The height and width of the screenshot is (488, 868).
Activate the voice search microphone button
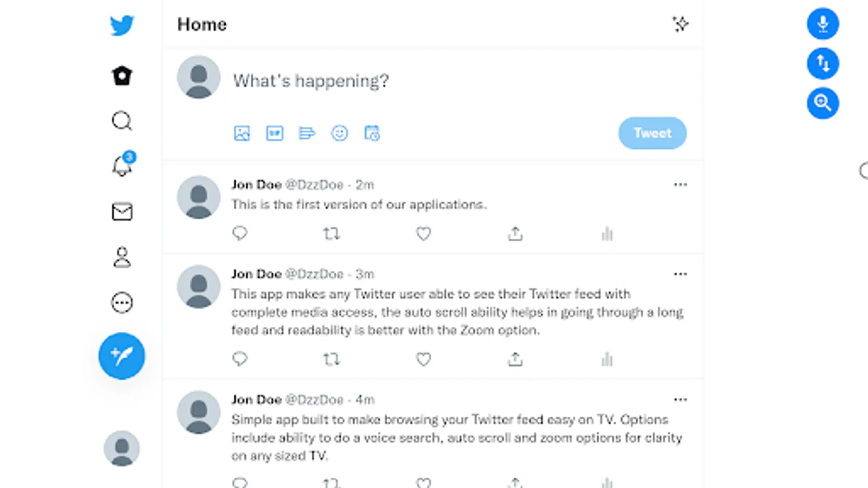(x=822, y=24)
